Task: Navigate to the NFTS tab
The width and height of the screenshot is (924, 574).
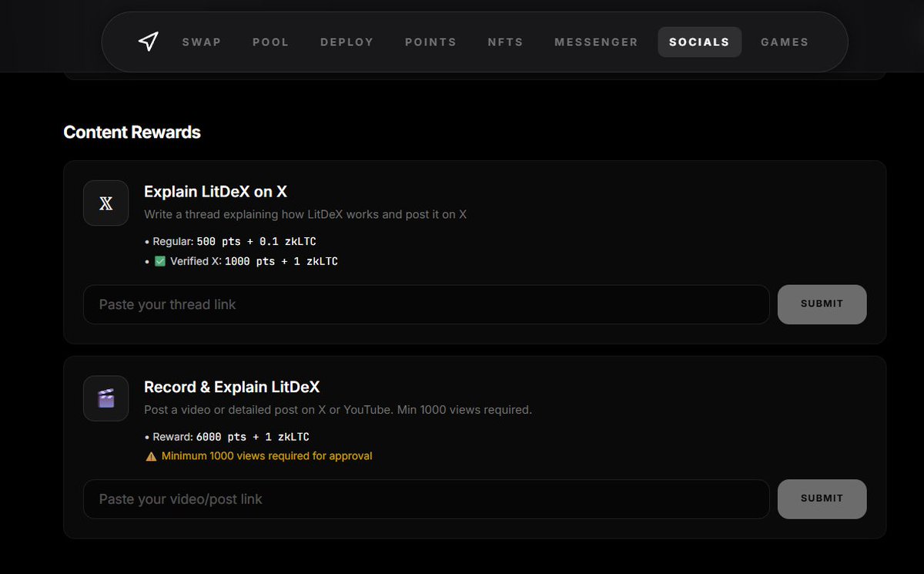Action: pyautogui.click(x=506, y=42)
